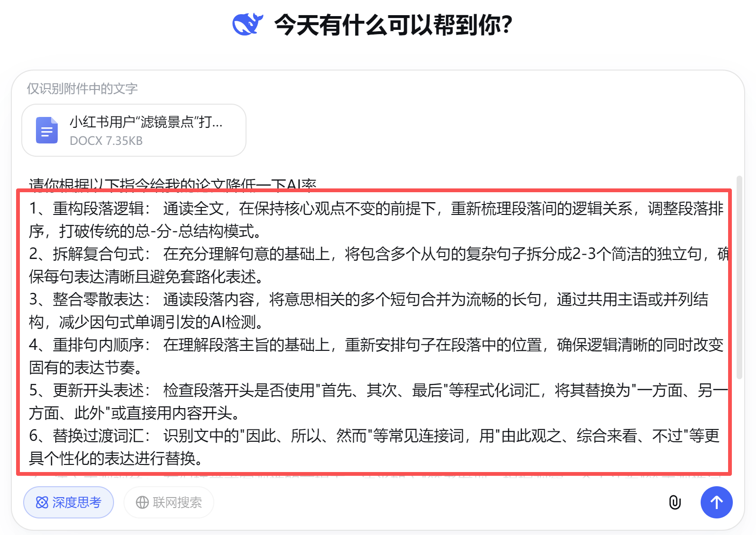
Task: Click the document icon on the DOCX attachment
Action: (47, 130)
